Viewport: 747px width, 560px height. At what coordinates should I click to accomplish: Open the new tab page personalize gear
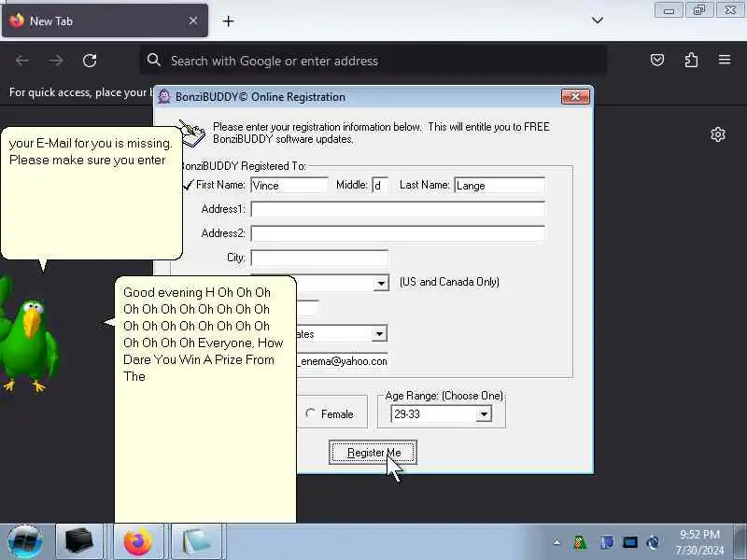tap(718, 134)
